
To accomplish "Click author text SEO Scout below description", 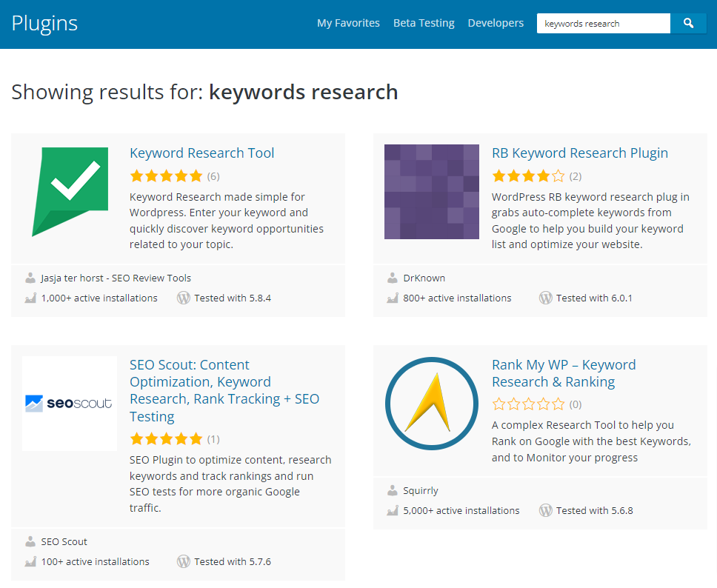I will pos(64,542).
